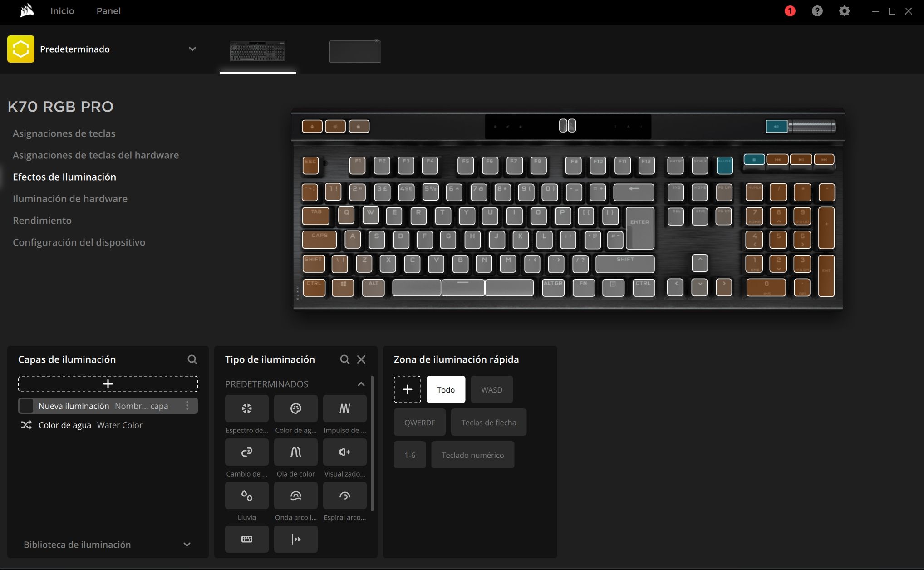
Task: Click the keyboard volume roller
Action: 812,127
